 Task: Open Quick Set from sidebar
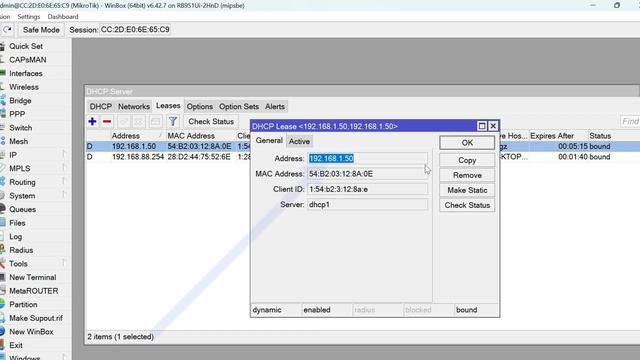[x=26, y=46]
